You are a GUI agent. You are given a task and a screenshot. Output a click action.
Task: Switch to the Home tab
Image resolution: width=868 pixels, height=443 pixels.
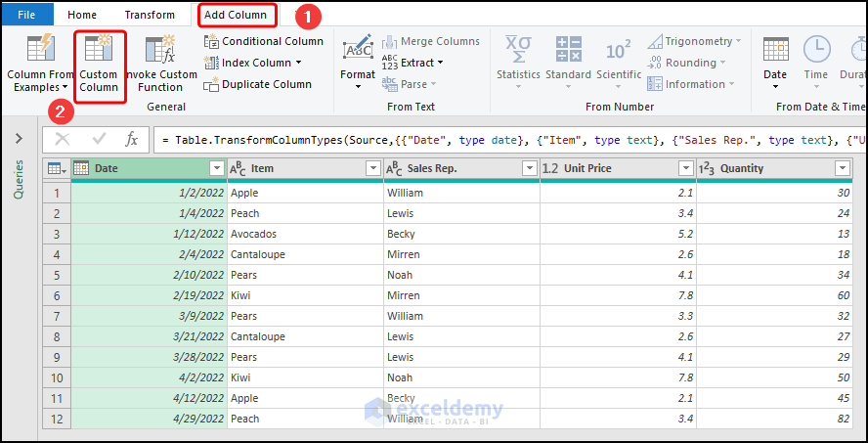pos(82,15)
